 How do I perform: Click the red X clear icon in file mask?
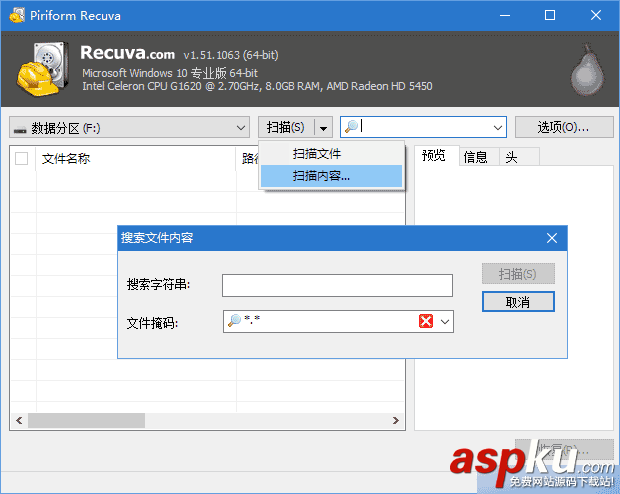(425, 321)
